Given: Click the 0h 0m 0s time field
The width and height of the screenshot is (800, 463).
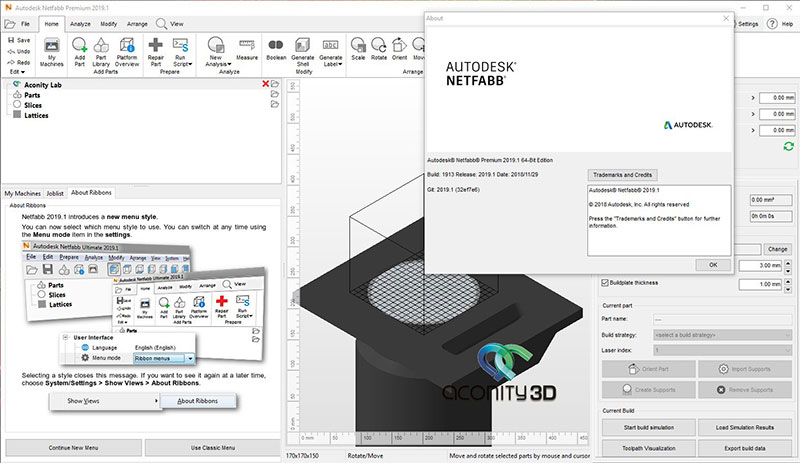Looking at the screenshot, I should (x=770, y=216).
